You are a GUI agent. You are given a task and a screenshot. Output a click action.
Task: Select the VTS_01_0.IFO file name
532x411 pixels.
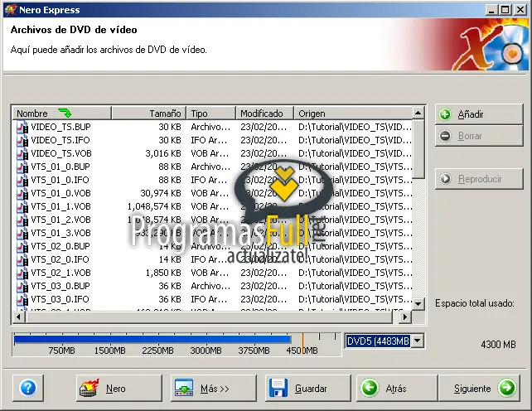[x=60, y=180]
